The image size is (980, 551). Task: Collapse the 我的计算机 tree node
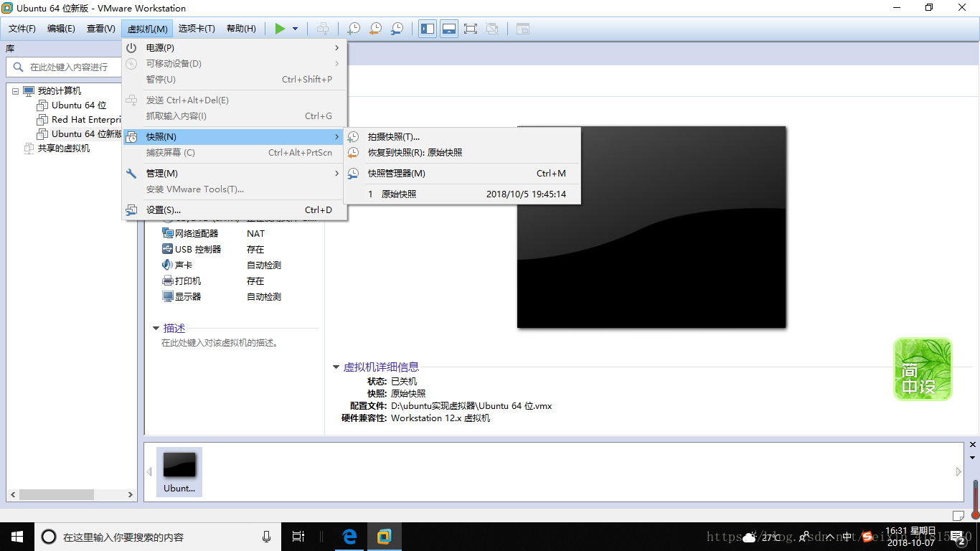(16, 91)
